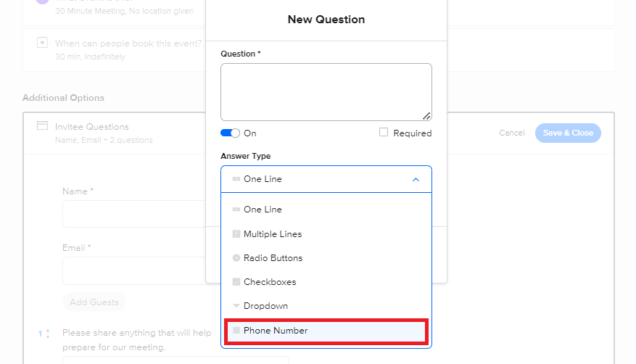636x364 pixels.
Task: Click the Radio Buttons circle icon
Action: pos(236,258)
